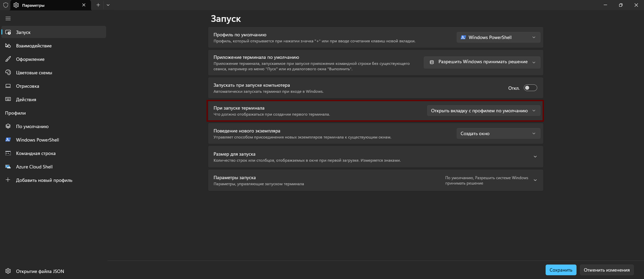Click Открытие файла JSON
The image size is (644, 279).
click(54, 271)
